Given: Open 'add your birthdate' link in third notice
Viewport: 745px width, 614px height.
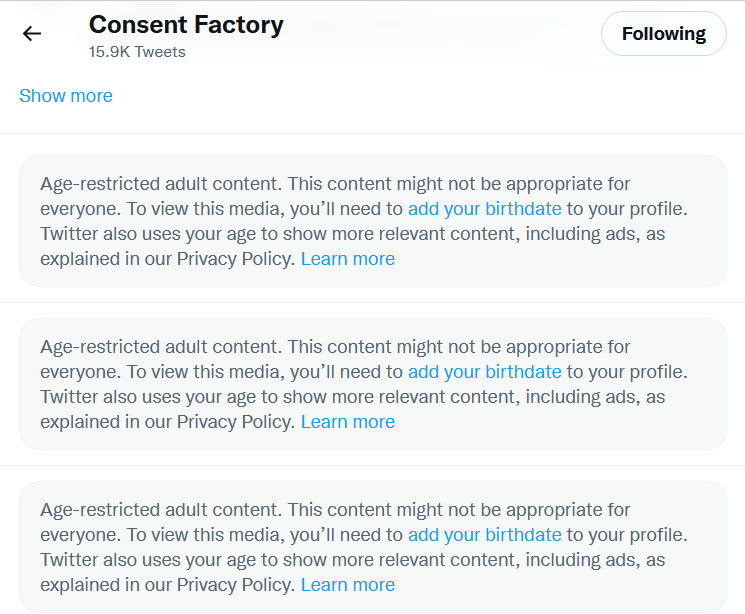Looking at the screenshot, I should tap(485, 535).
